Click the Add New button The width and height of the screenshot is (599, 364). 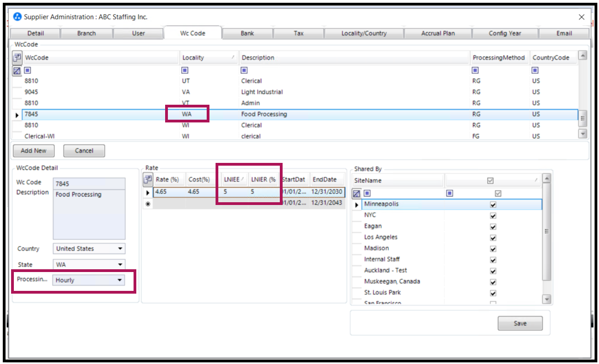pyautogui.click(x=34, y=151)
